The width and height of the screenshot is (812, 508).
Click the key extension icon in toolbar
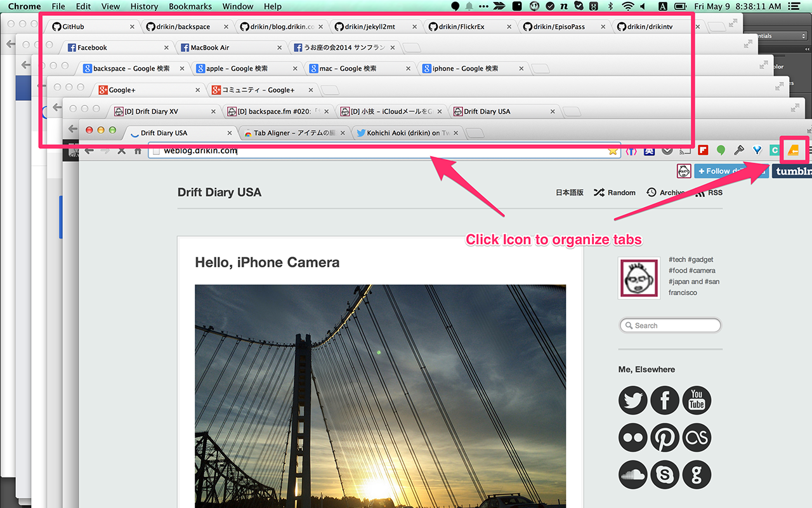tap(739, 150)
